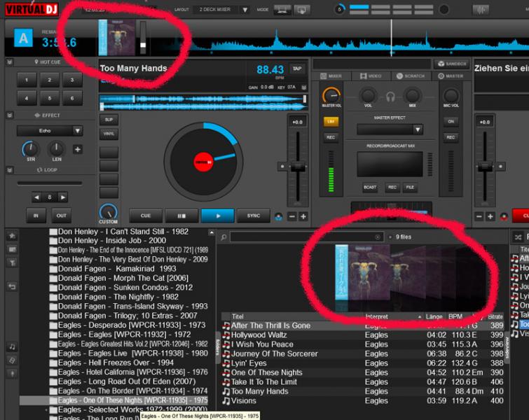This screenshot has width=529, height=420.
Task: Toggle SANDBOX mode
Action: point(453,64)
